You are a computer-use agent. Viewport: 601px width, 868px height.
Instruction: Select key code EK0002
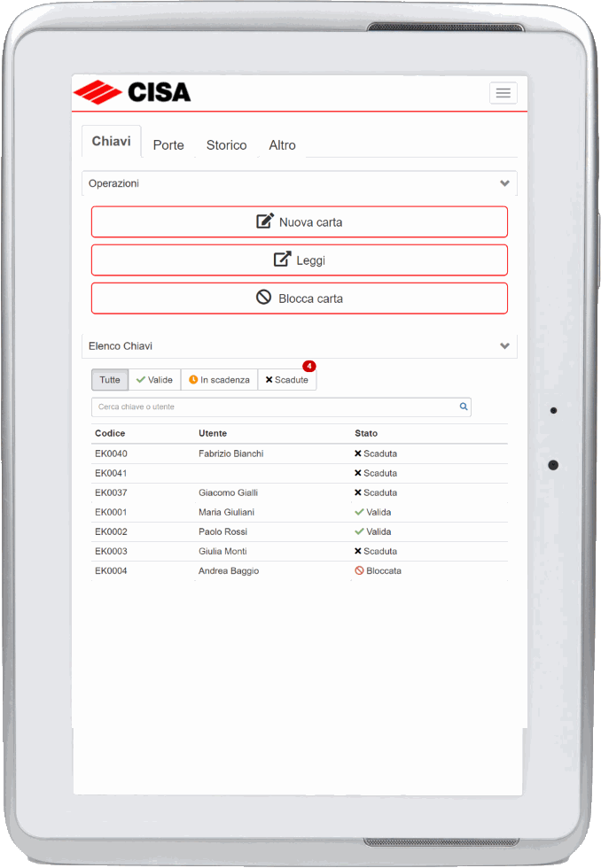pyautogui.click(x=111, y=531)
